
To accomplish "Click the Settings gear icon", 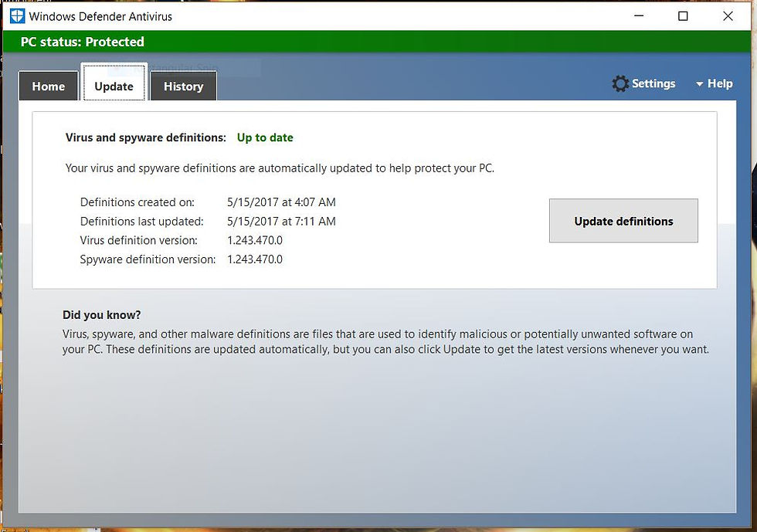I will coord(620,83).
